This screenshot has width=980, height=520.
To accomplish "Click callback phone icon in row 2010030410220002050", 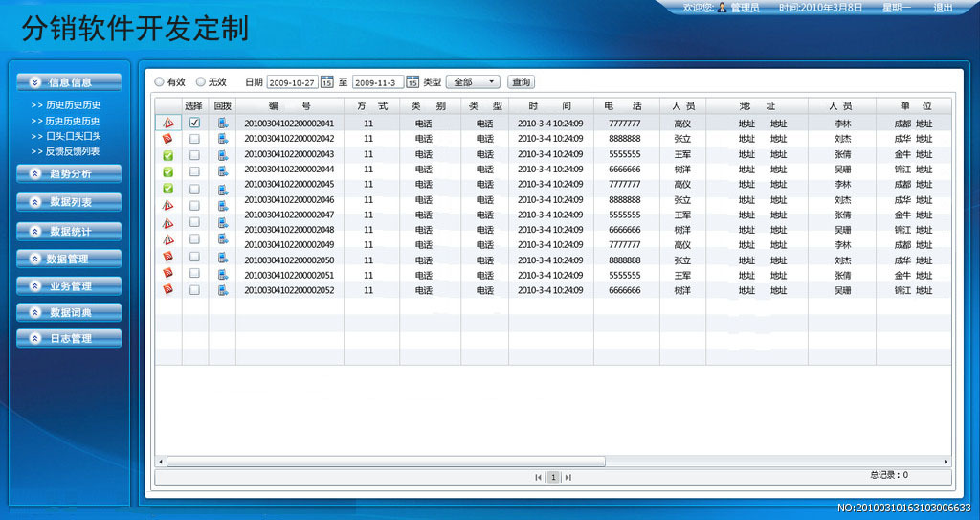I will pos(222,257).
